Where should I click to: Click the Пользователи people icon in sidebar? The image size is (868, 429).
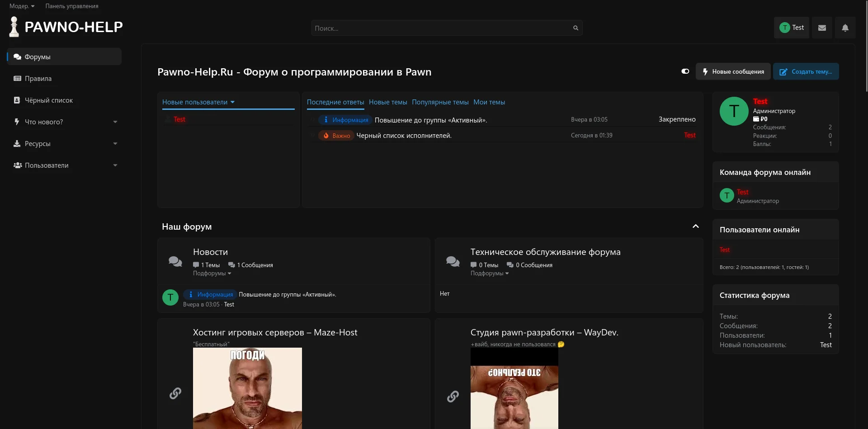17,165
